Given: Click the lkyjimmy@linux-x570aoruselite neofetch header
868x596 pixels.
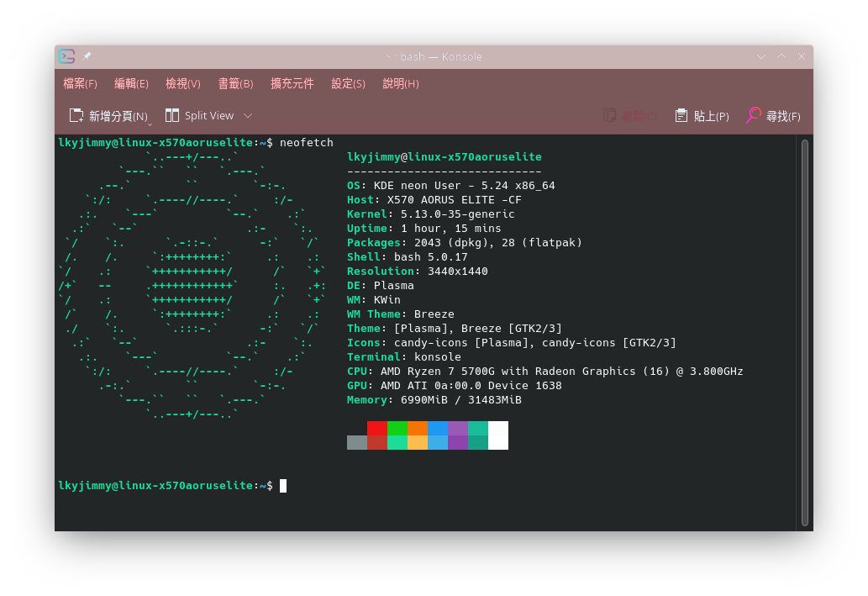Looking at the screenshot, I should tap(444, 156).
